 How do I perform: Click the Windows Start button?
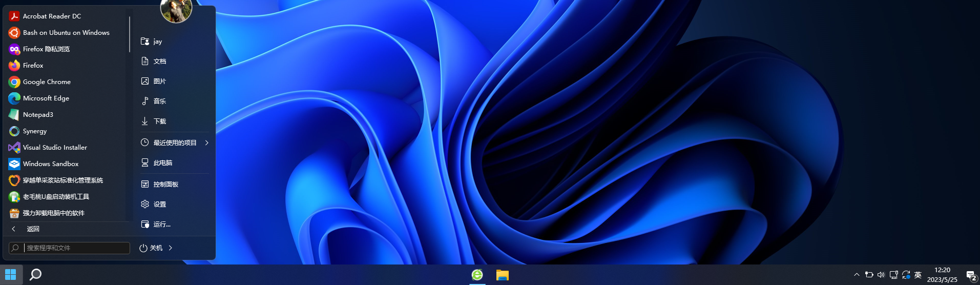click(11, 275)
